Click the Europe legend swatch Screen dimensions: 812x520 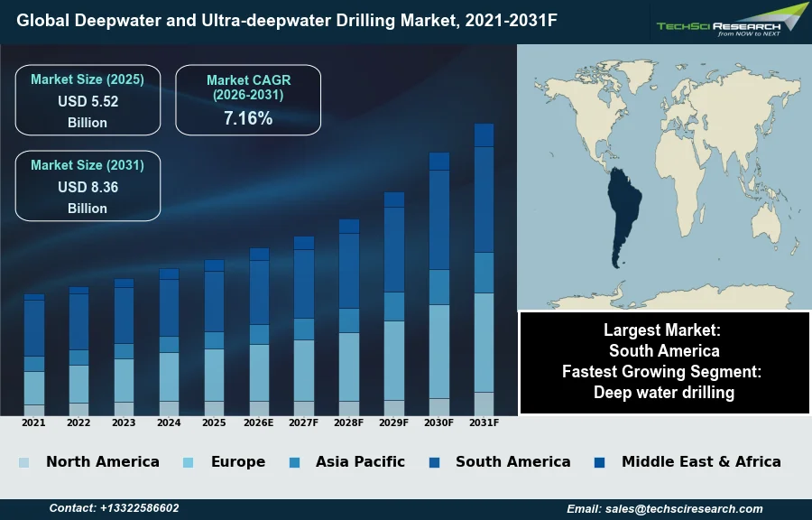click(189, 462)
